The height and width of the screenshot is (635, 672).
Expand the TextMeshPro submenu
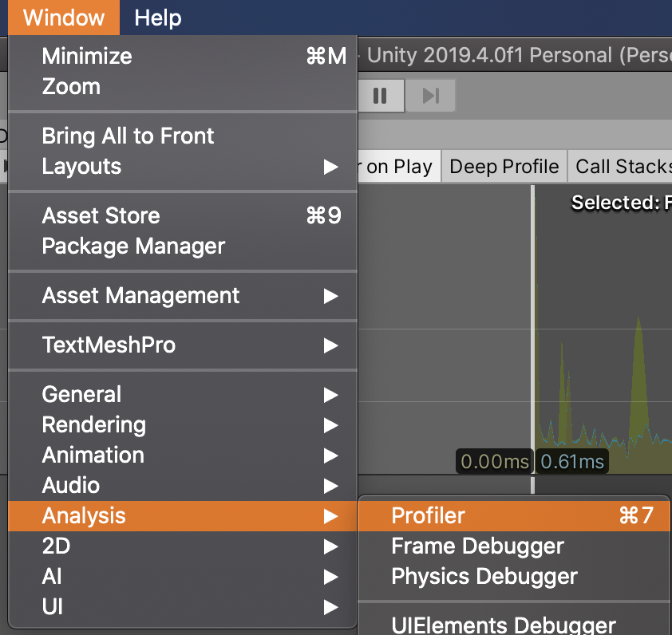coord(183,345)
